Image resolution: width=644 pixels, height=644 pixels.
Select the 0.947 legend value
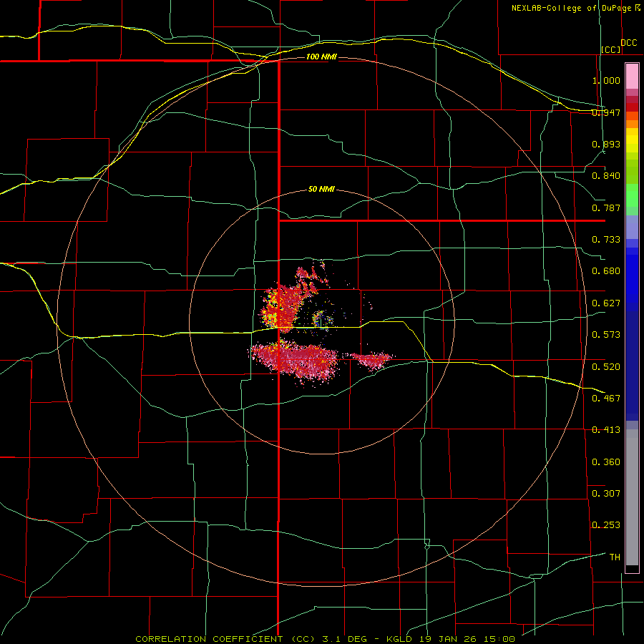606,112
